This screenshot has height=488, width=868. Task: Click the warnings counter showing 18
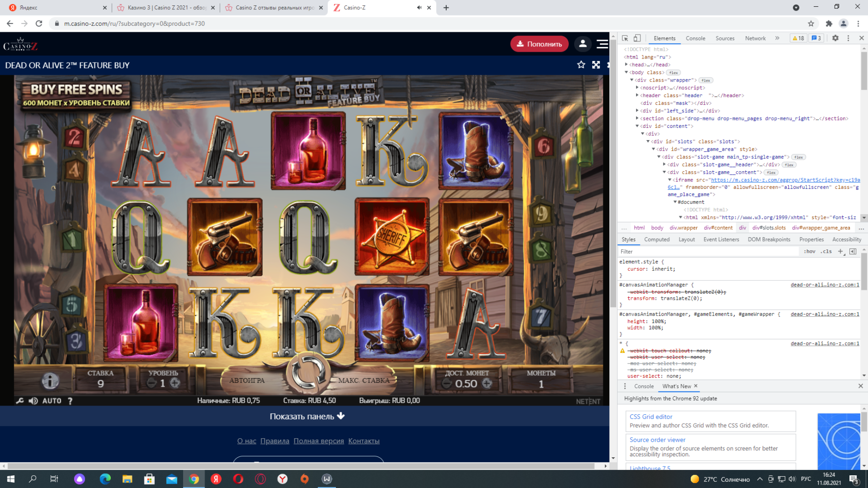pos(798,38)
